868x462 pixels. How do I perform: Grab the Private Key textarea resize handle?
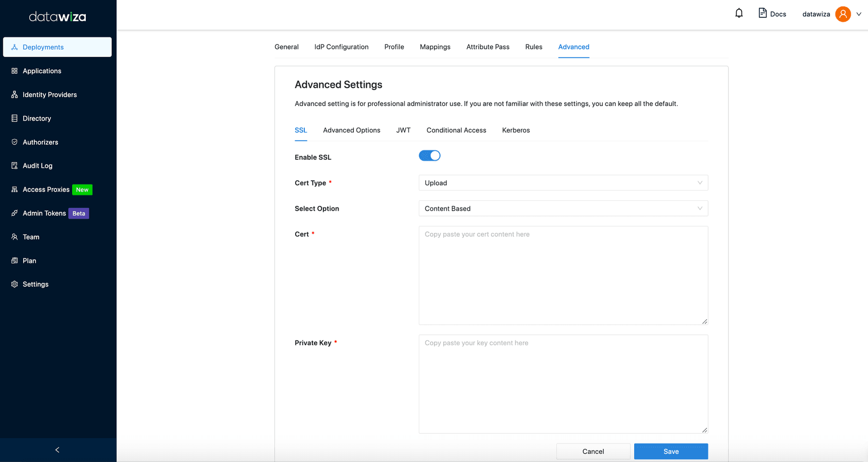click(x=704, y=430)
